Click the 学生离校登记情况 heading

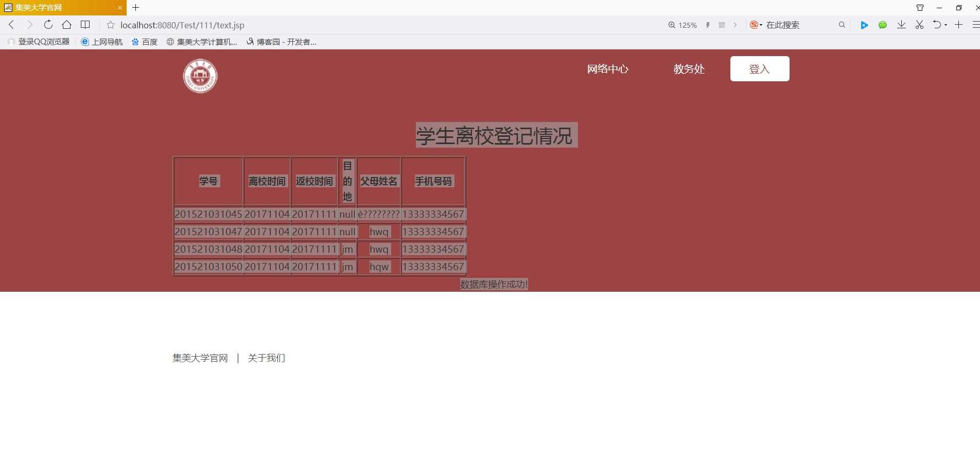pyautogui.click(x=494, y=135)
